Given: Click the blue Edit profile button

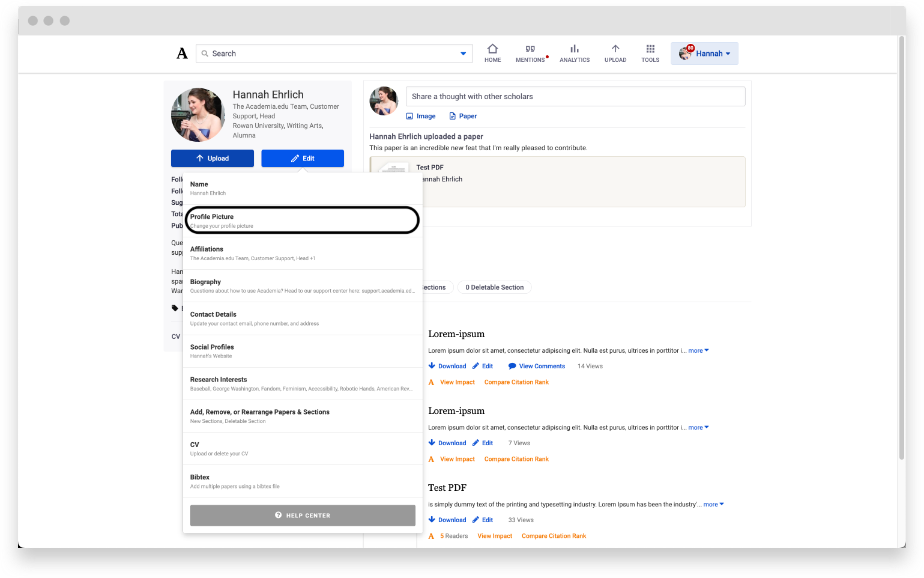Looking at the screenshot, I should click(302, 158).
